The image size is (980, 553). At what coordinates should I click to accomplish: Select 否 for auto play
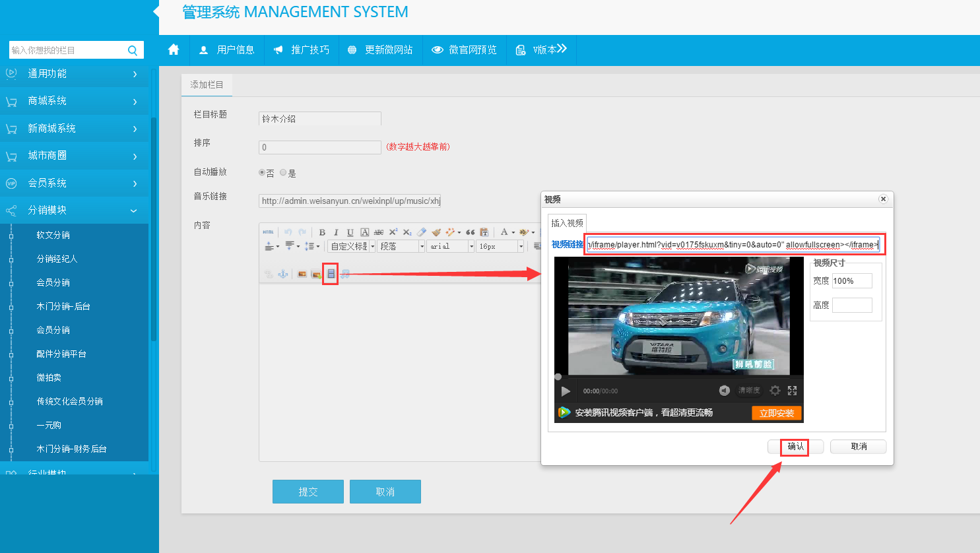262,173
